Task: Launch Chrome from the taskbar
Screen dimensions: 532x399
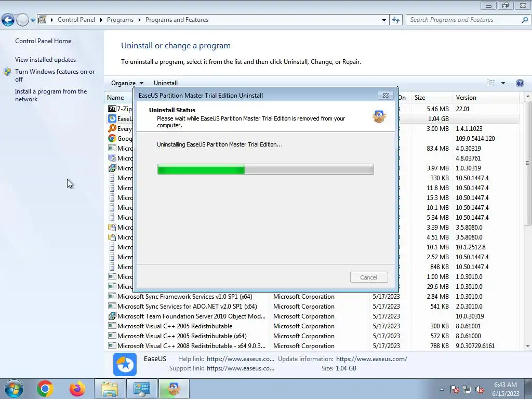Action: point(45,389)
